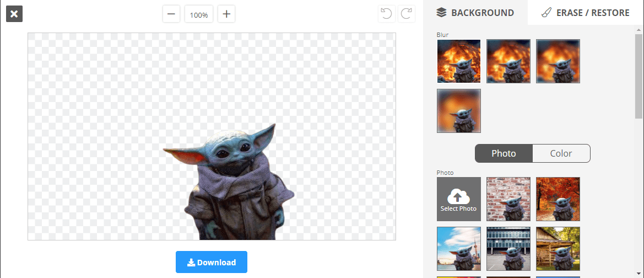Zoom in with the plus button
The width and height of the screenshot is (644, 278).
tap(226, 14)
